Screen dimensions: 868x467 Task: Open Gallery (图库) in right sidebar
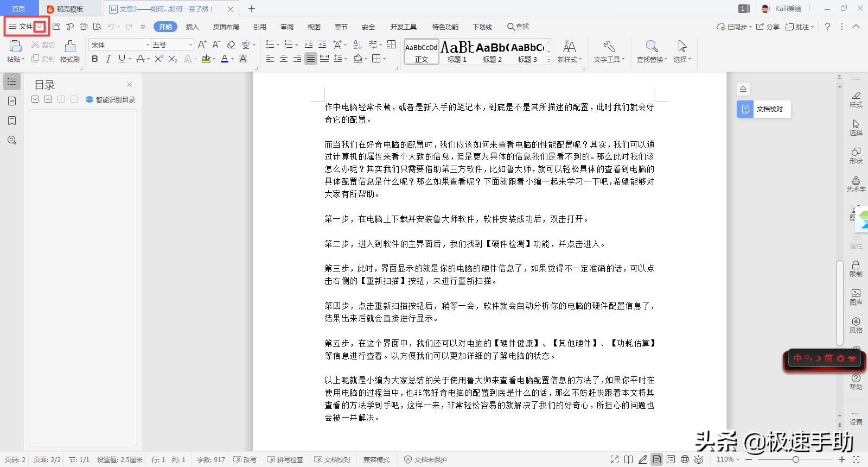pyautogui.click(x=856, y=296)
